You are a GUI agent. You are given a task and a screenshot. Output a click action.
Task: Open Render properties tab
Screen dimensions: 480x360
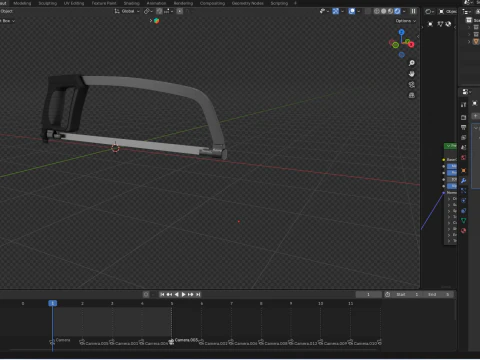[x=464, y=117]
